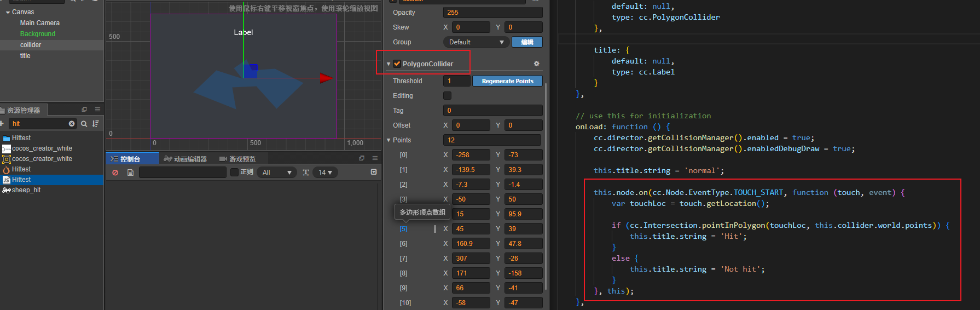Select Background node in hierarchy
The image size is (980, 310).
[x=38, y=34]
